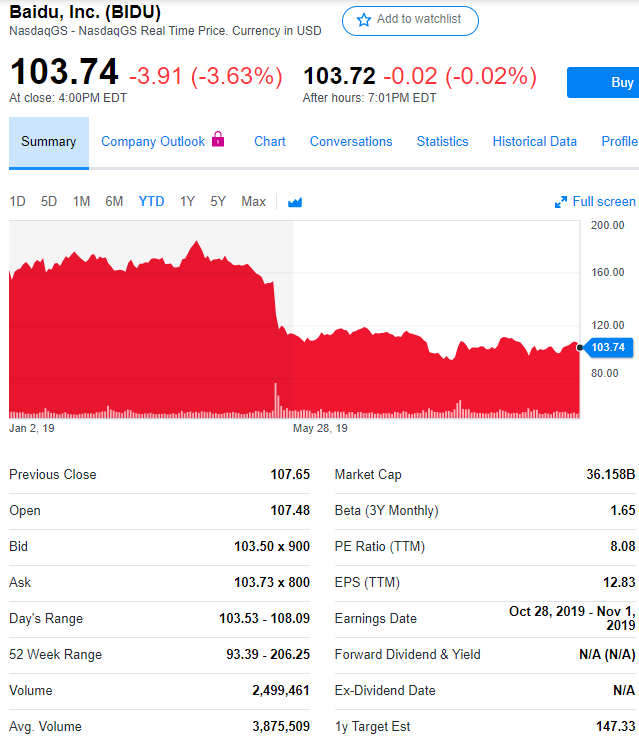639x738 pixels.
Task: Open the Conversations tab
Action: click(351, 142)
